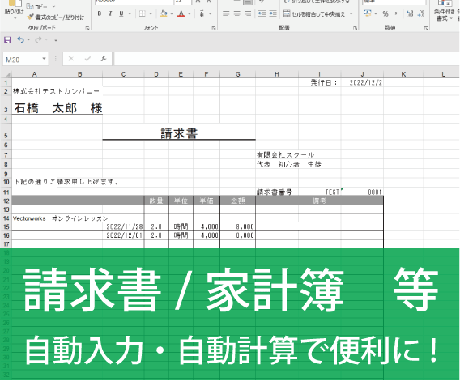This screenshot has width=460, height=380.
Task: Click the Align Left icon
Action: coord(226,14)
